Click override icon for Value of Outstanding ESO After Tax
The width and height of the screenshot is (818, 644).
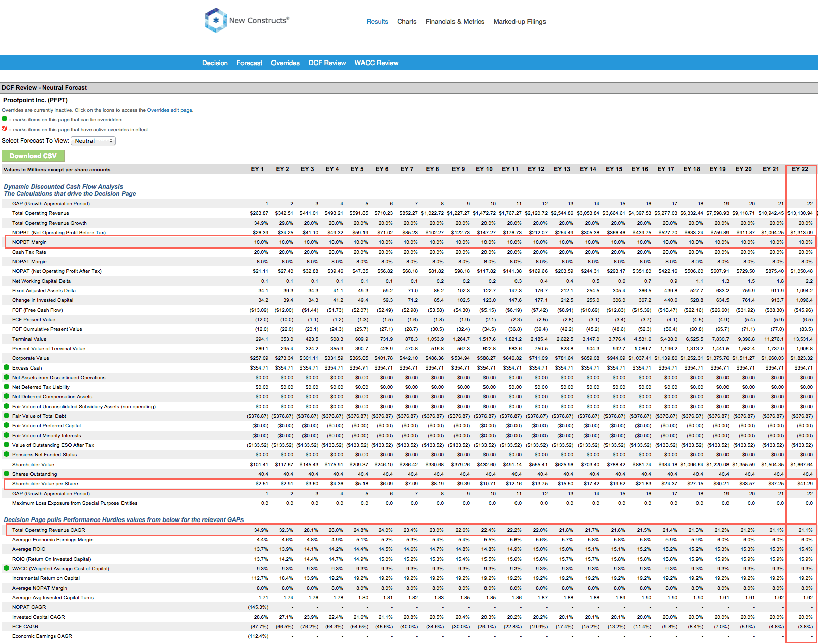pos(7,444)
